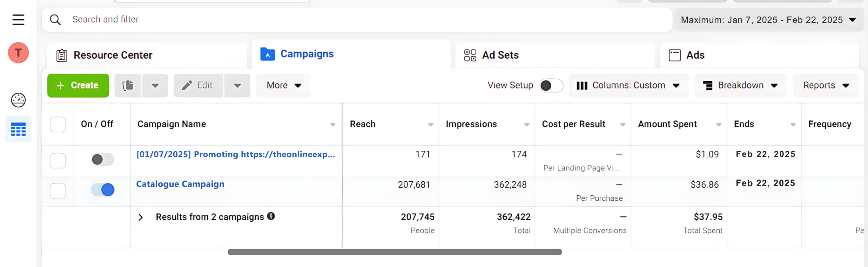Image resolution: width=868 pixels, height=267 pixels.
Task: Switch to the Ads tab
Action: (687, 55)
